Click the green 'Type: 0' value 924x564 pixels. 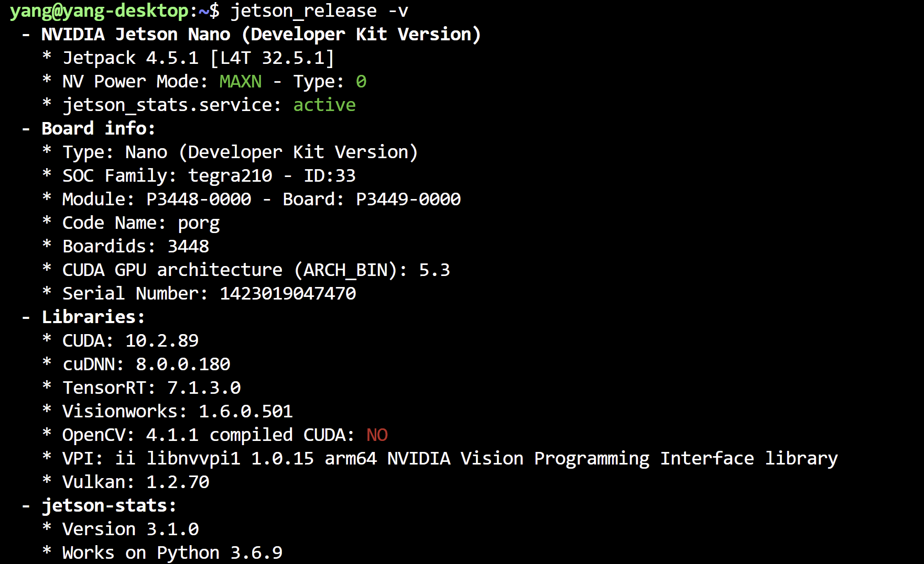pos(330,82)
